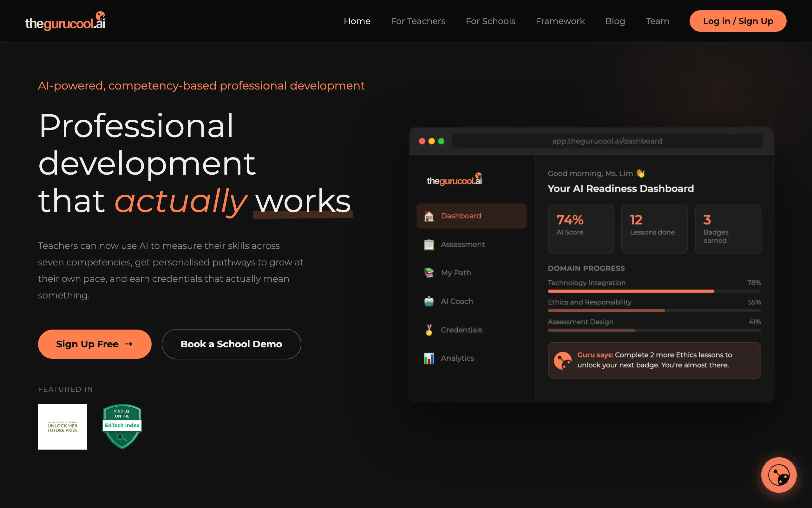Click the Ethics and Responsibility progress bar
Screen dimensions: 812x508
[654, 311]
